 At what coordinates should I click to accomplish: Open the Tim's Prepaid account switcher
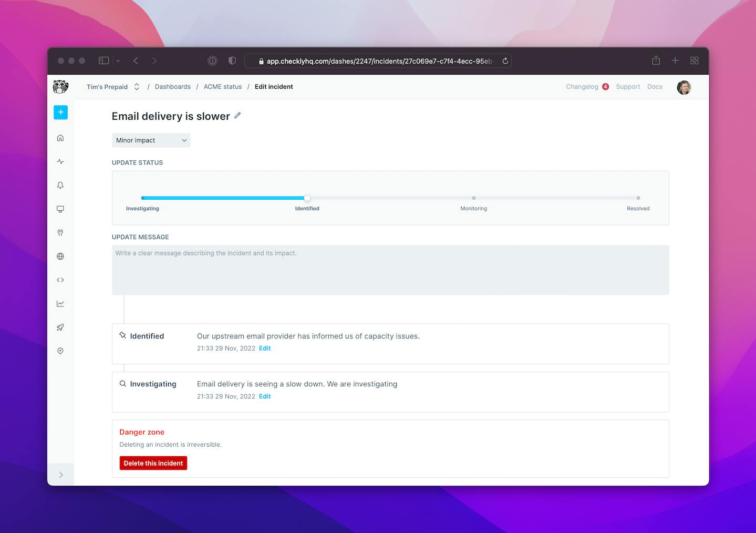click(113, 87)
